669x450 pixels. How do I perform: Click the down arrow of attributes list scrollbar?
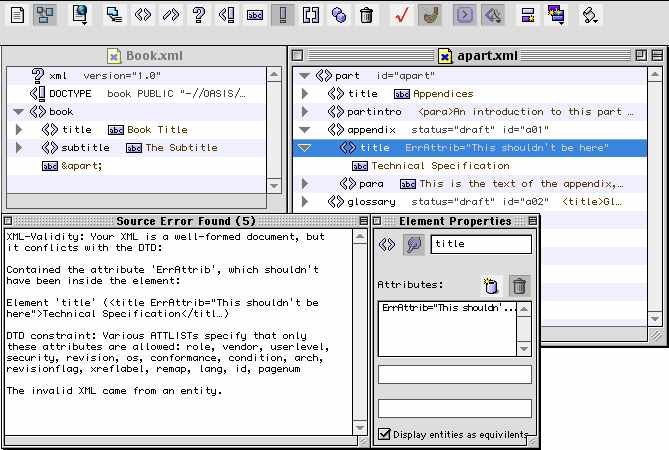(x=524, y=349)
